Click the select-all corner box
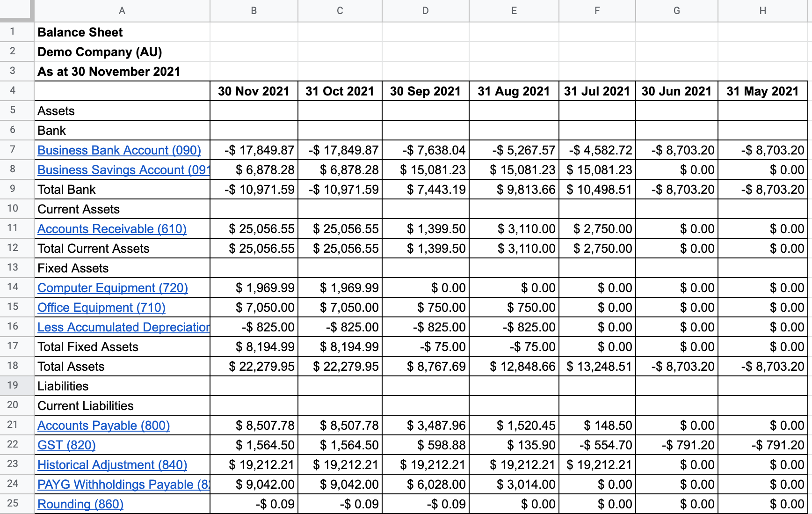This screenshot has height=514, width=812. point(17,10)
